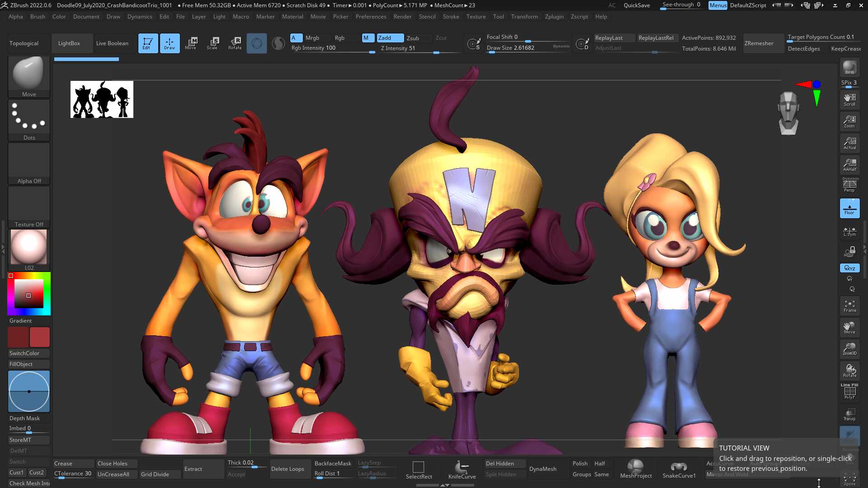
Task: Activate the Frame view icon
Action: [x=849, y=306]
